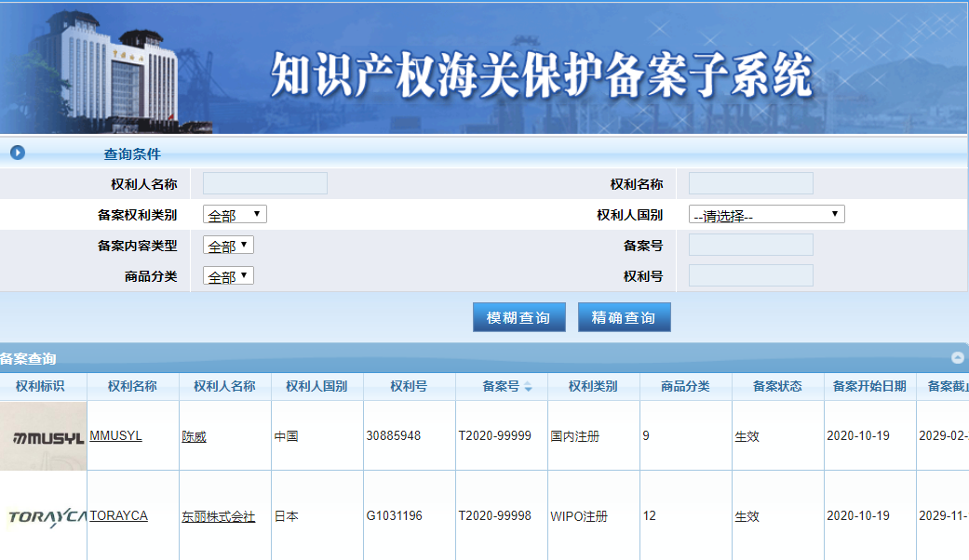This screenshot has height=560, width=969.
Task: Click the 备案开始日期 column header
Action: pos(868,386)
